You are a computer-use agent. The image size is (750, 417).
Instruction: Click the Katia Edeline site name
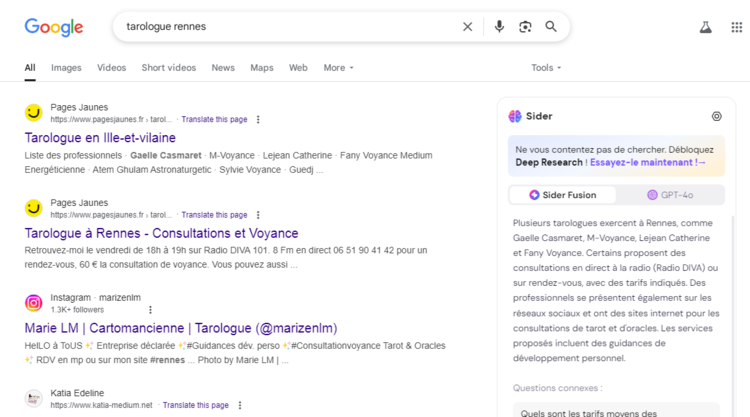pyautogui.click(x=77, y=393)
